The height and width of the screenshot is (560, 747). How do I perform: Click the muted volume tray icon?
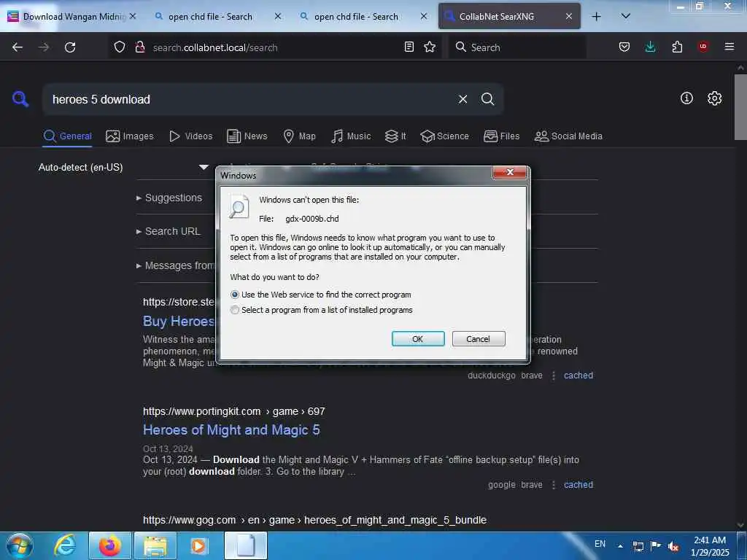tap(673, 546)
